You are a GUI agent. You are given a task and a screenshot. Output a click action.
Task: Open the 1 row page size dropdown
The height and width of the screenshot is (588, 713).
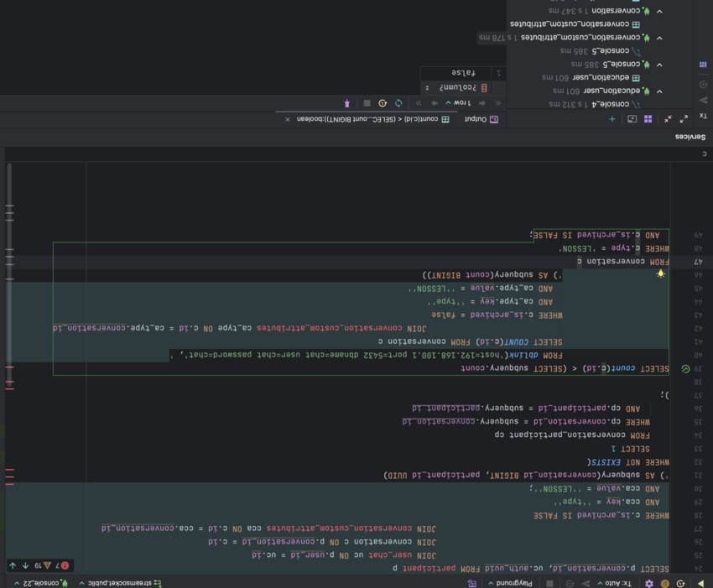(x=458, y=103)
